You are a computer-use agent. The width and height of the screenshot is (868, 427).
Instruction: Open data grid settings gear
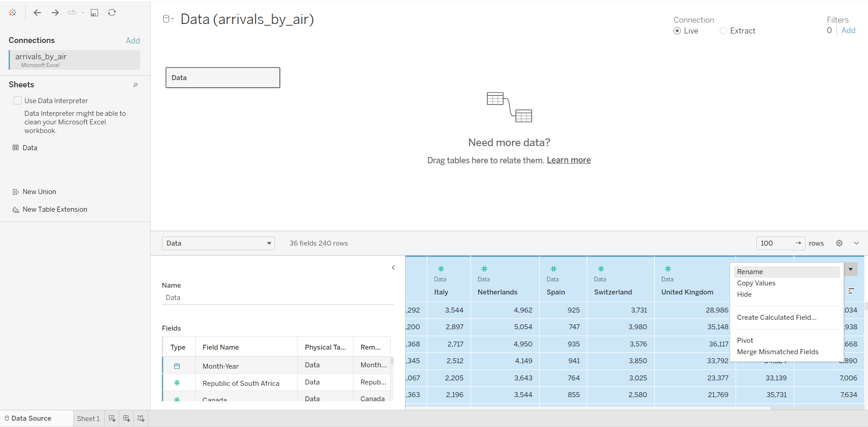(x=839, y=243)
